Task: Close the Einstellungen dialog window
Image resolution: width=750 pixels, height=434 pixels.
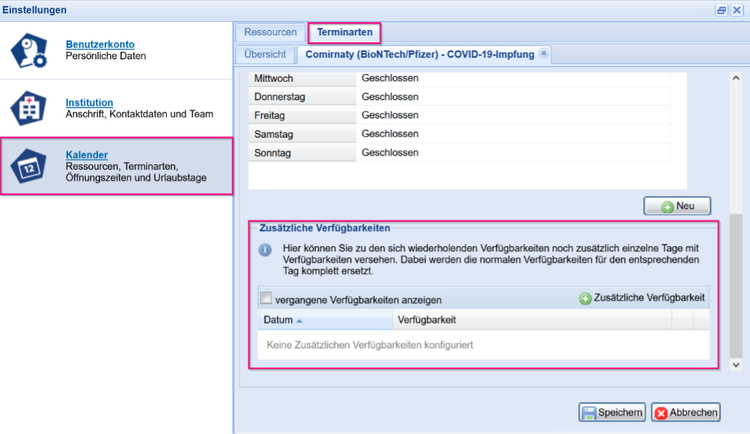Action: (737, 10)
